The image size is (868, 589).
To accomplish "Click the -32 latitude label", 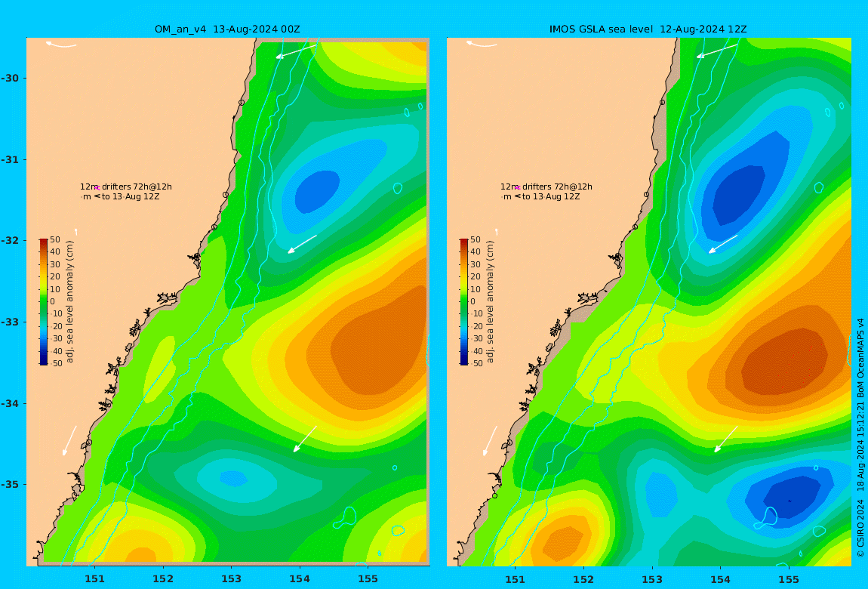I will pyautogui.click(x=9, y=240).
